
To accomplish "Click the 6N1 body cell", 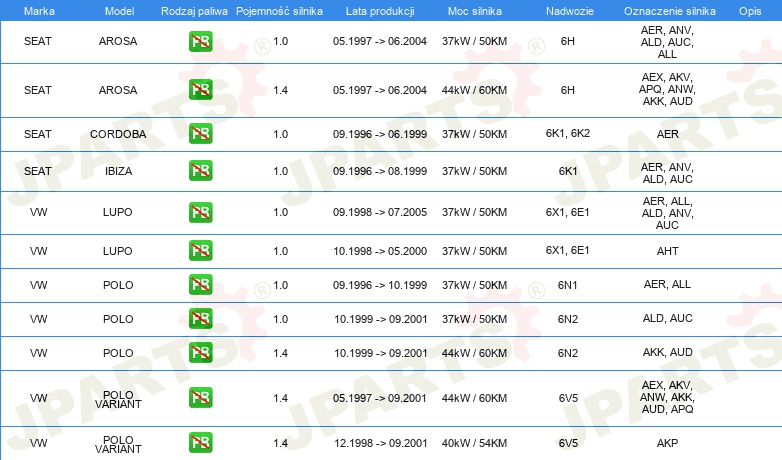I will click(x=568, y=285).
